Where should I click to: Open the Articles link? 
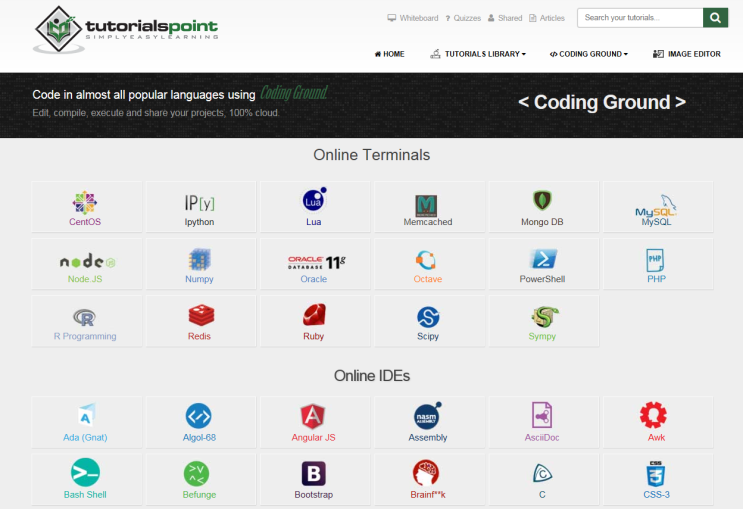(x=547, y=18)
